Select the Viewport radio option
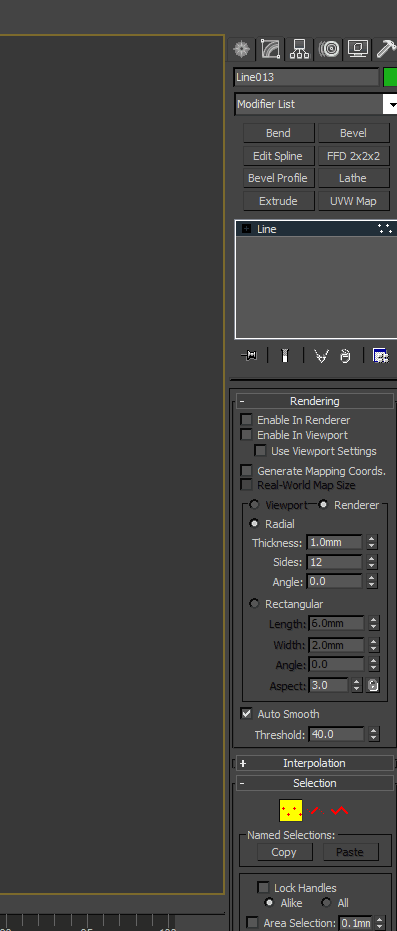Viewport: 397px width, 931px height. [x=255, y=505]
